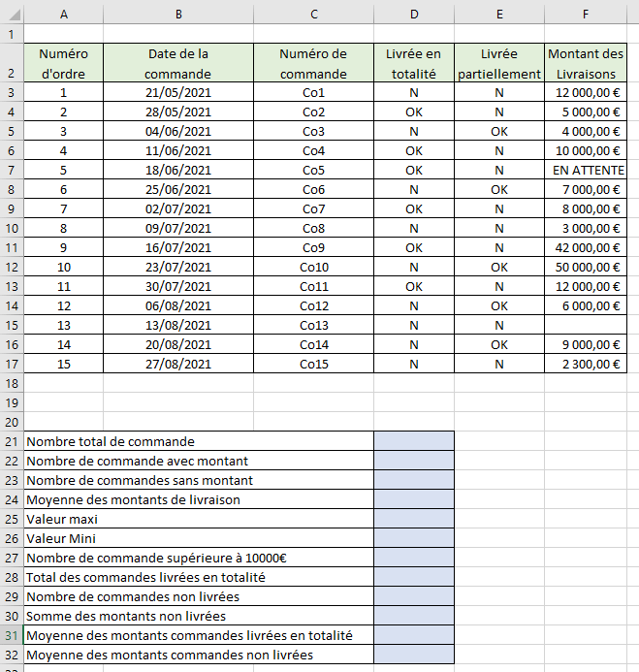Viewport: 639px width, 672px height.
Task: Select column D header
Action: (414, 14)
